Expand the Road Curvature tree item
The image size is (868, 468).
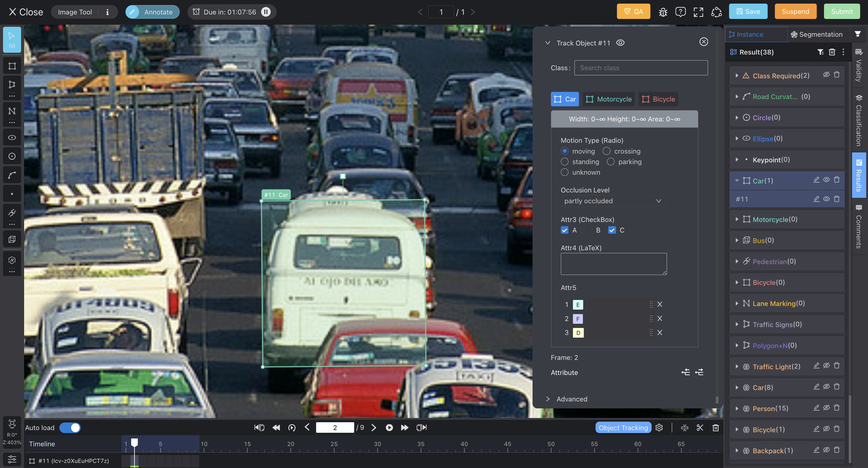pos(737,96)
